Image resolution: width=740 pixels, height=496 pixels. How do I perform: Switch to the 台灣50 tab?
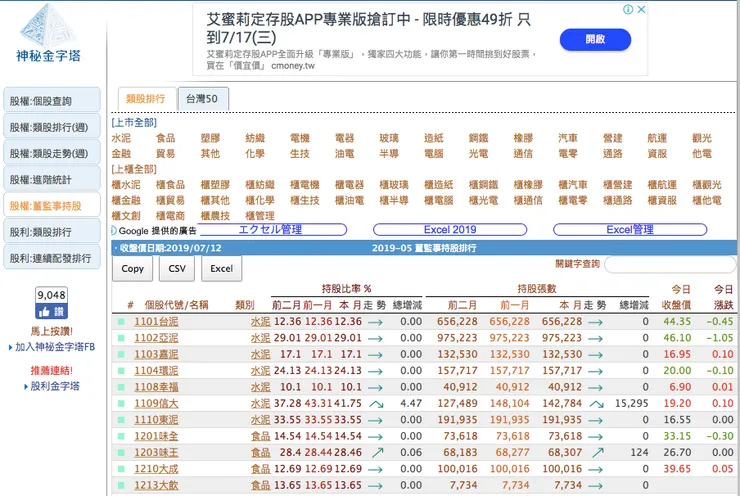click(x=202, y=99)
